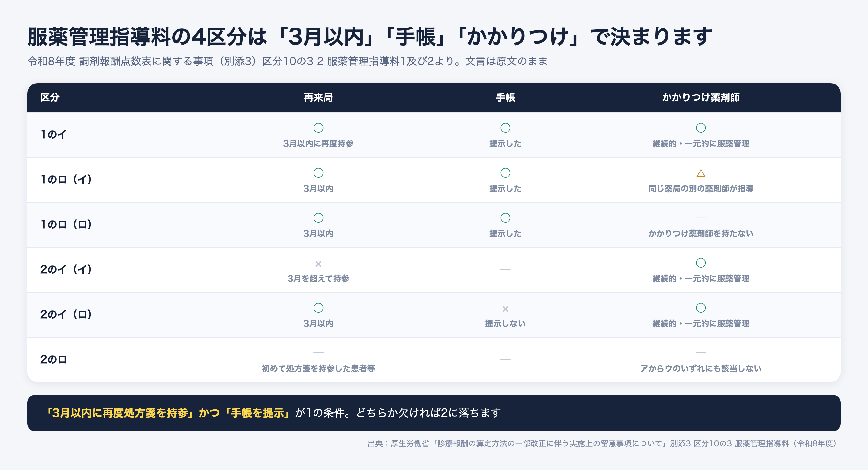Click the text かかりつけ薬剤師を持たない
The image size is (868, 470).
701,234
